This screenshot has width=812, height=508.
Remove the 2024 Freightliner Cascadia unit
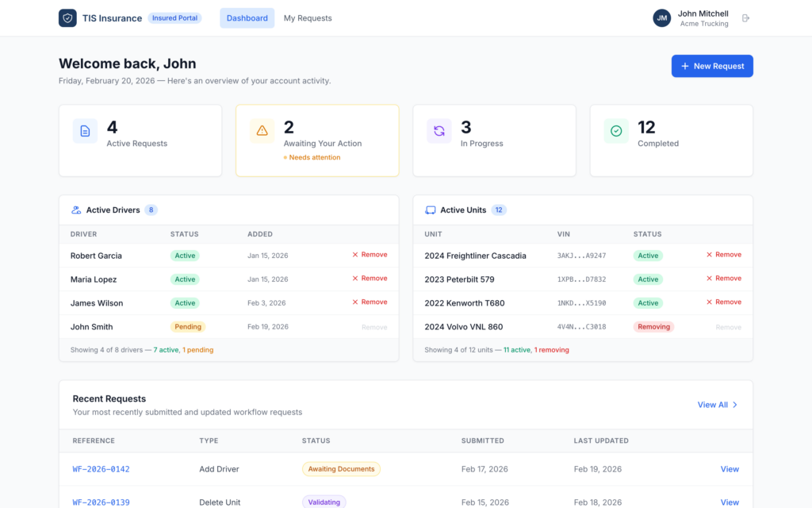click(724, 255)
